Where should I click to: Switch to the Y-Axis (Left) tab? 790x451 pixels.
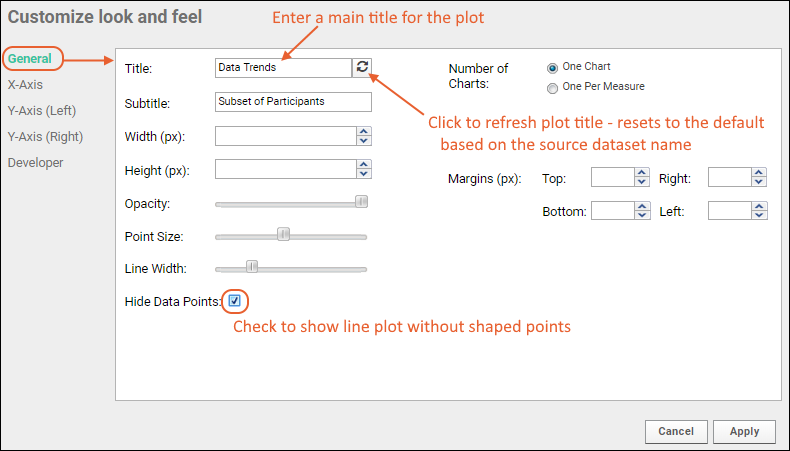[41, 110]
